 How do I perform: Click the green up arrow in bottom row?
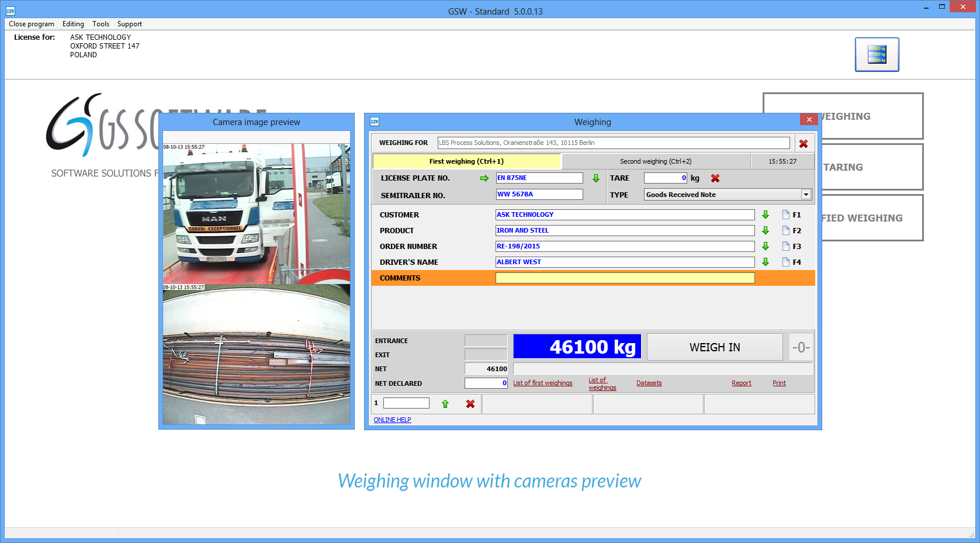point(445,404)
